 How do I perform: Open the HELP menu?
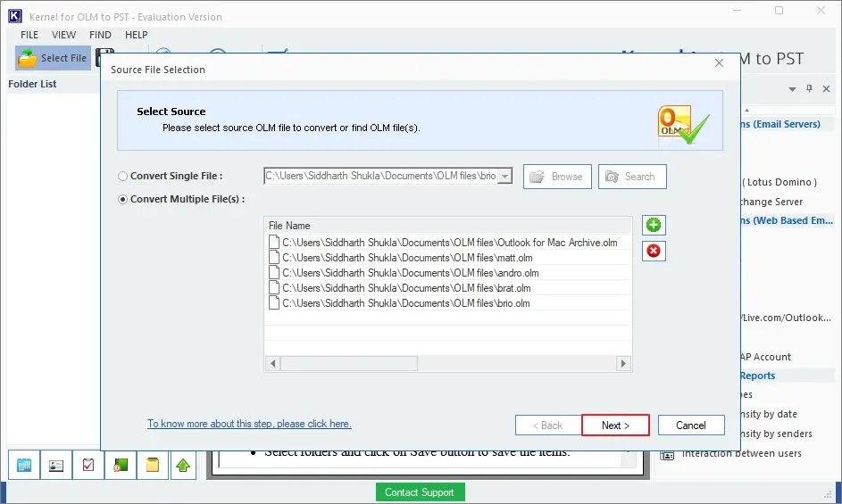[137, 35]
